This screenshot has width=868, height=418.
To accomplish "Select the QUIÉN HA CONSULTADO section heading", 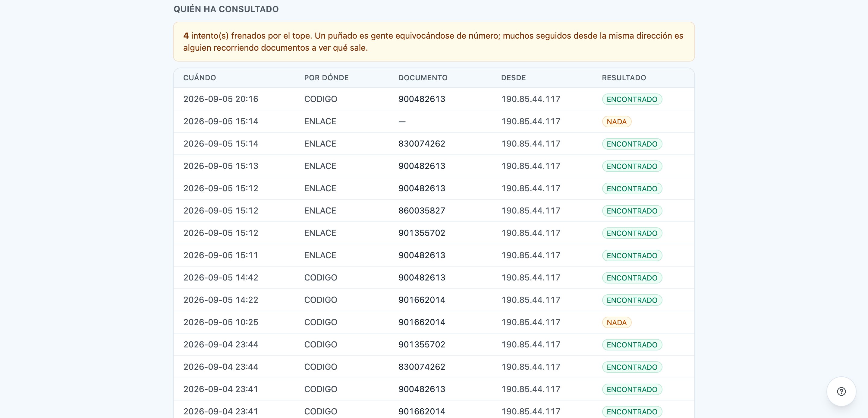I will 226,9.
